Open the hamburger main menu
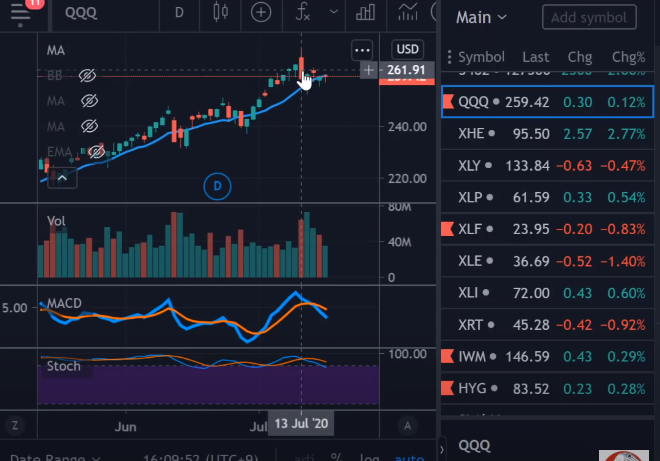The height and width of the screenshot is (461, 660). (20, 13)
